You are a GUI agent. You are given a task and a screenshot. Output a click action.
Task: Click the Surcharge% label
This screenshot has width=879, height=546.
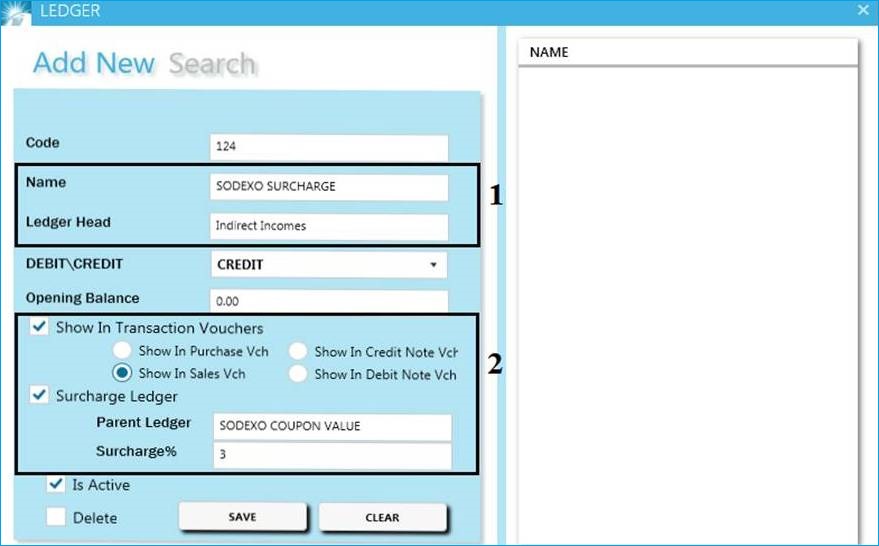136,451
